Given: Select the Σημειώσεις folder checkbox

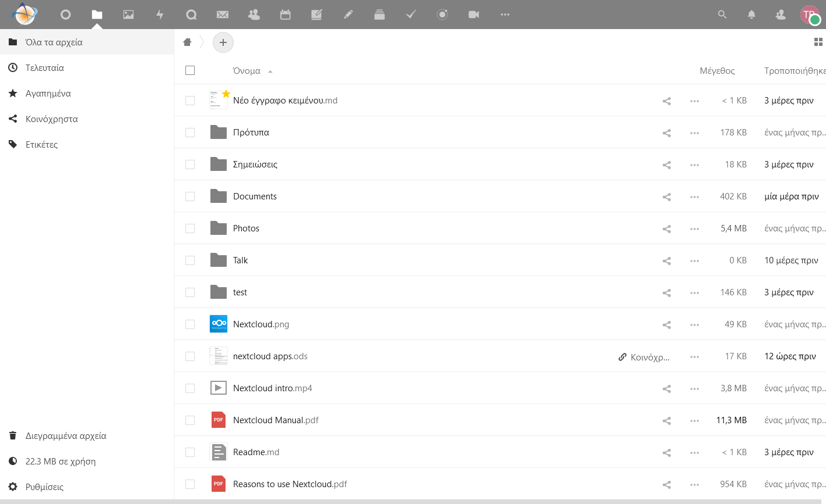Looking at the screenshot, I should click(x=190, y=165).
